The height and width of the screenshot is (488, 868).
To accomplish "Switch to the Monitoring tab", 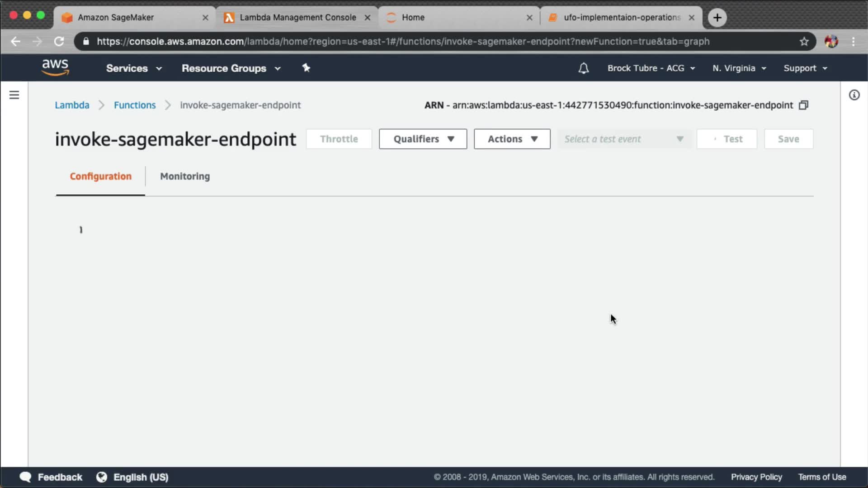I will tap(185, 176).
